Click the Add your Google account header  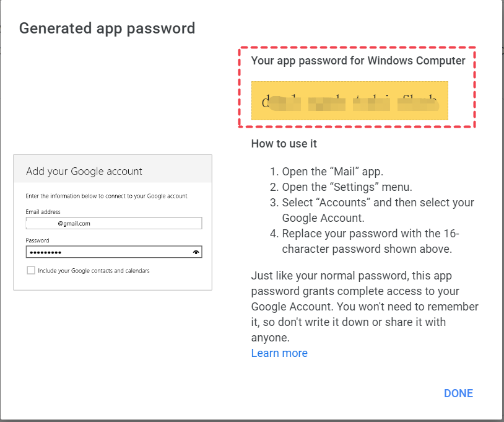84,171
